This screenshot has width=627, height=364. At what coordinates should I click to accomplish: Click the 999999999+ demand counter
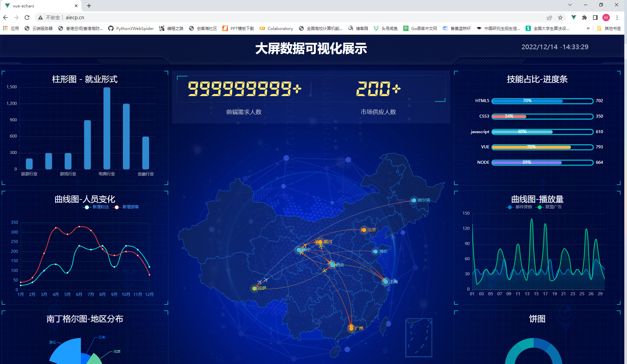pos(244,89)
